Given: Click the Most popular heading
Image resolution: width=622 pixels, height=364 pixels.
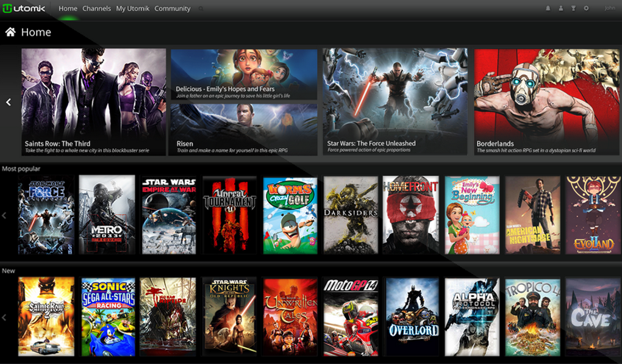Looking at the screenshot, I should [21, 169].
